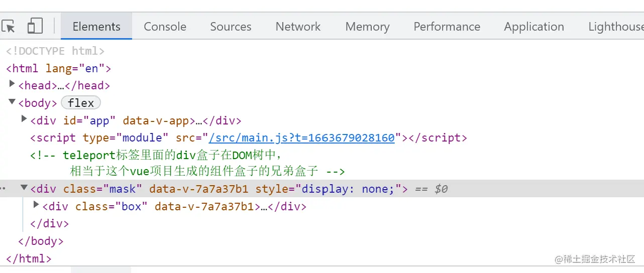Toggle the device toolbar icon
Viewport: 644px width, 273px height.
pos(35,26)
